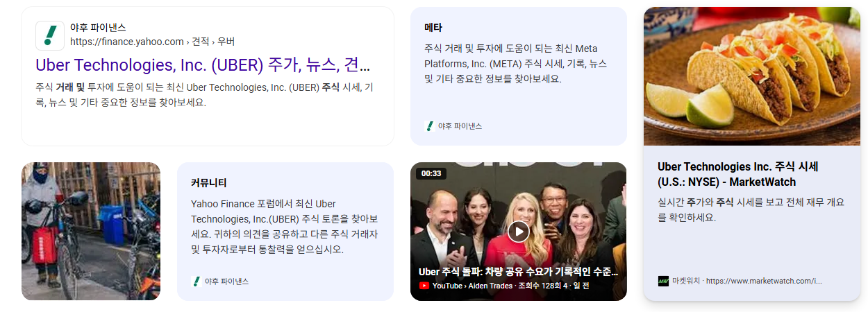Click 야후 파이낸스 label in 메타 card
Screen dimensions: 868x312
pos(460,126)
